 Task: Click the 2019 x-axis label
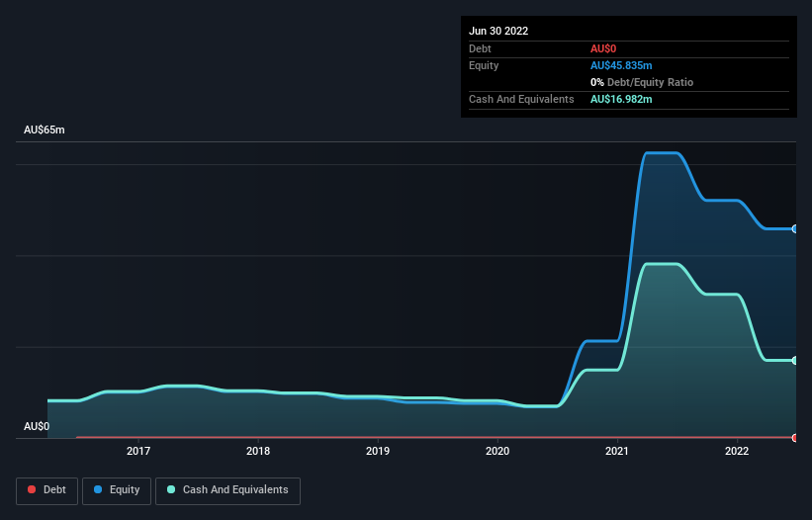378,451
